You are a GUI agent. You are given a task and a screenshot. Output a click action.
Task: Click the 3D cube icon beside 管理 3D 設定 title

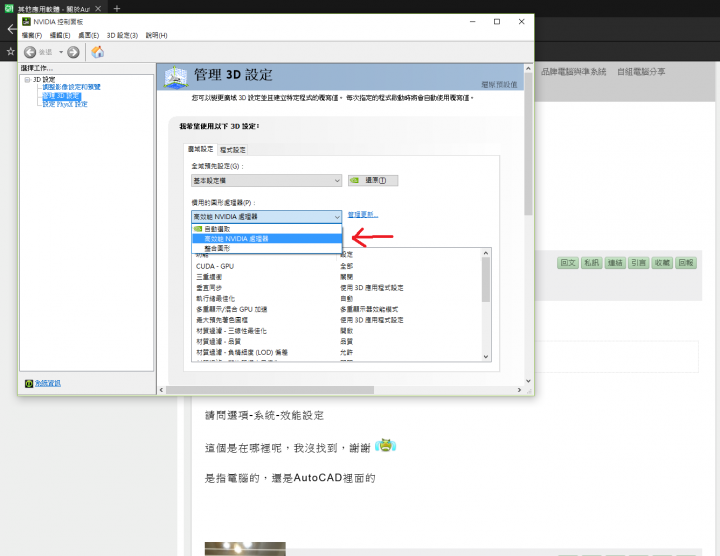[x=175, y=77]
